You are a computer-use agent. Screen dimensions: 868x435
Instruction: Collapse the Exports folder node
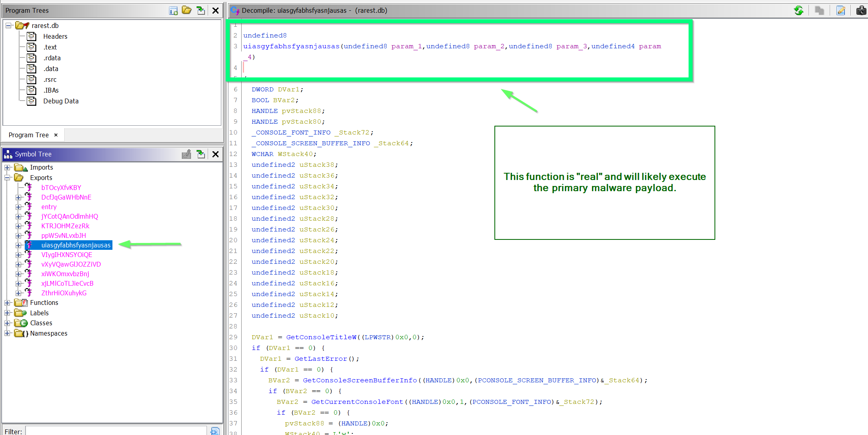(x=7, y=178)
